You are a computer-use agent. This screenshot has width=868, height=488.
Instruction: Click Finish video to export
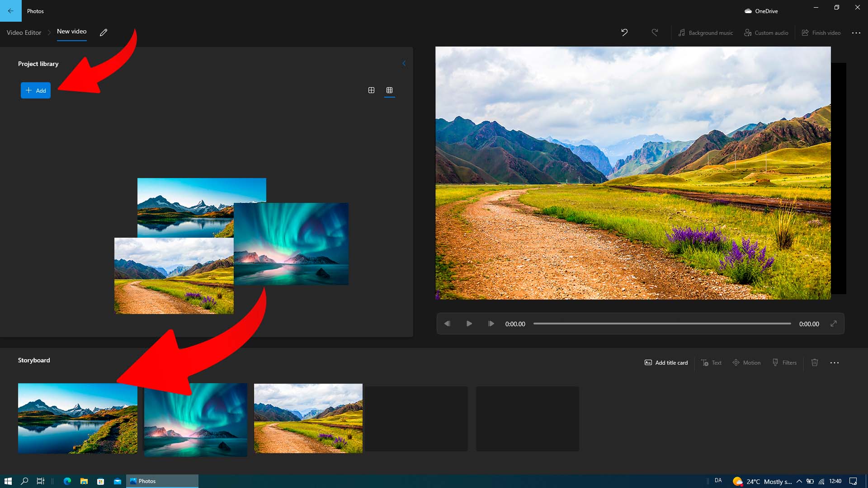[x=821, y=33]
